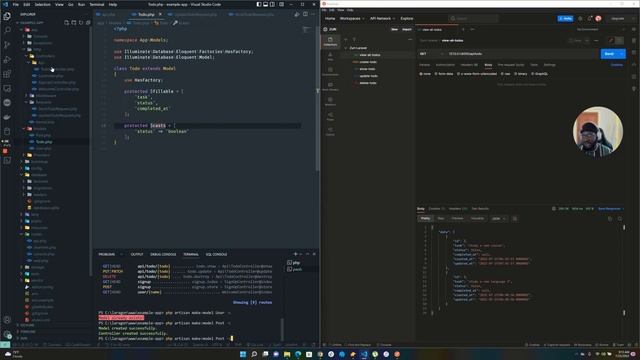The image size is (640, 360).
Task: Click the Windows taskbar search icon
Action: point(254,354)
